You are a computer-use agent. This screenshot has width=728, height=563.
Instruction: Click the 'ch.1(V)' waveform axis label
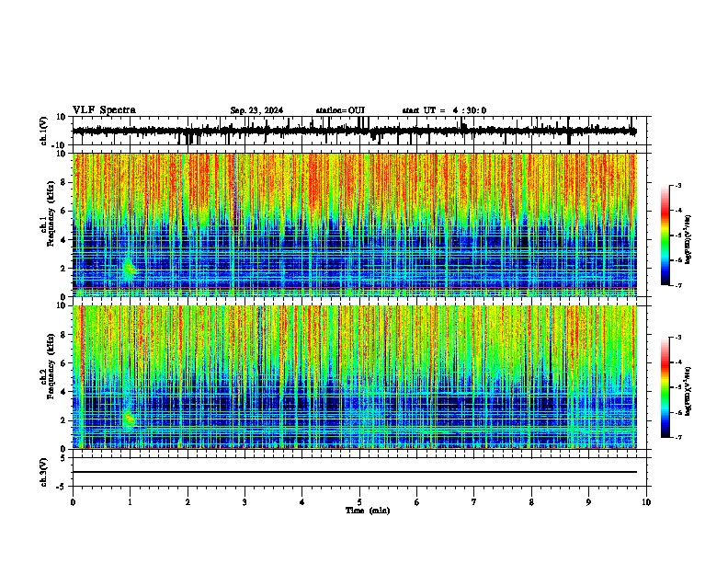click(43, 131)
